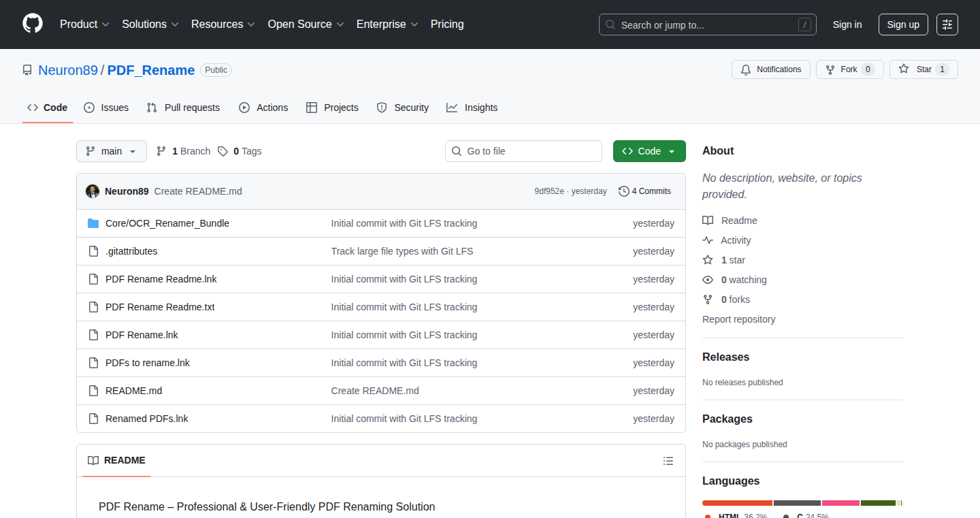980x518 pixels.
Task: Open 'Track large file types with Git LFS' commit
Action: tap(402, 251)
